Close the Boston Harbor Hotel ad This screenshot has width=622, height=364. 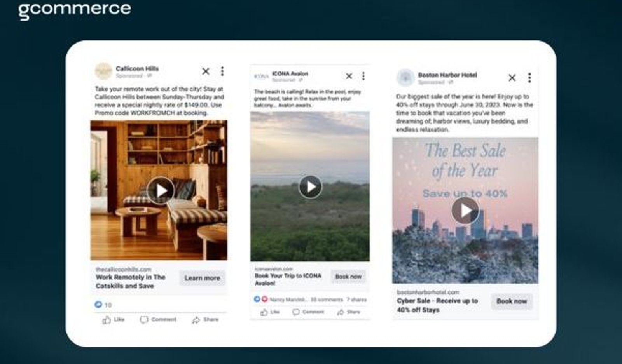(x=512, y=78)
